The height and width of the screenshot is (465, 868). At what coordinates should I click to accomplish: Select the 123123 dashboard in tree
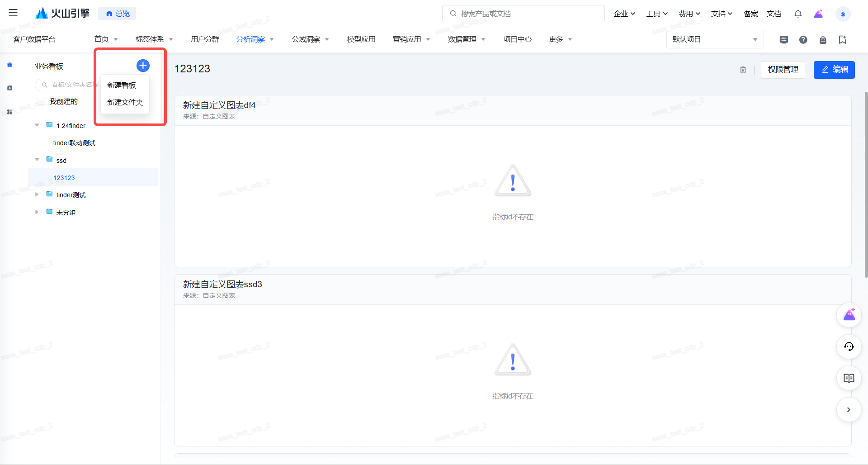pos(64,178)
